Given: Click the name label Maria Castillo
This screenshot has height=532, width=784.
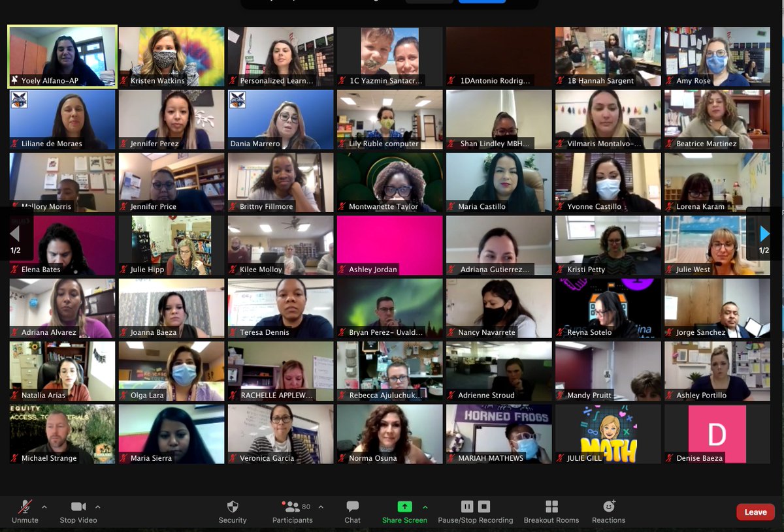Looking at the screenshot, I should point(482,206).
